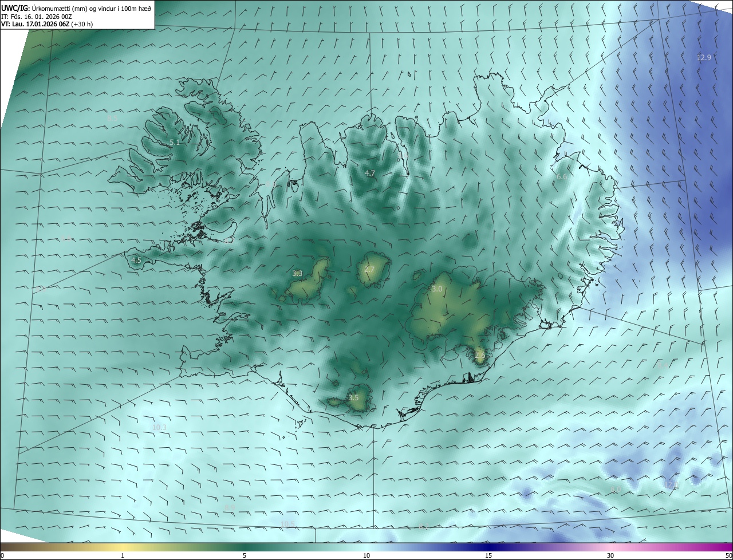Image resolution: width=733 pixels, height=560 pixels.
Task: Click the 2.7 value label on the central glacier
Action: (x=369, y=270)
